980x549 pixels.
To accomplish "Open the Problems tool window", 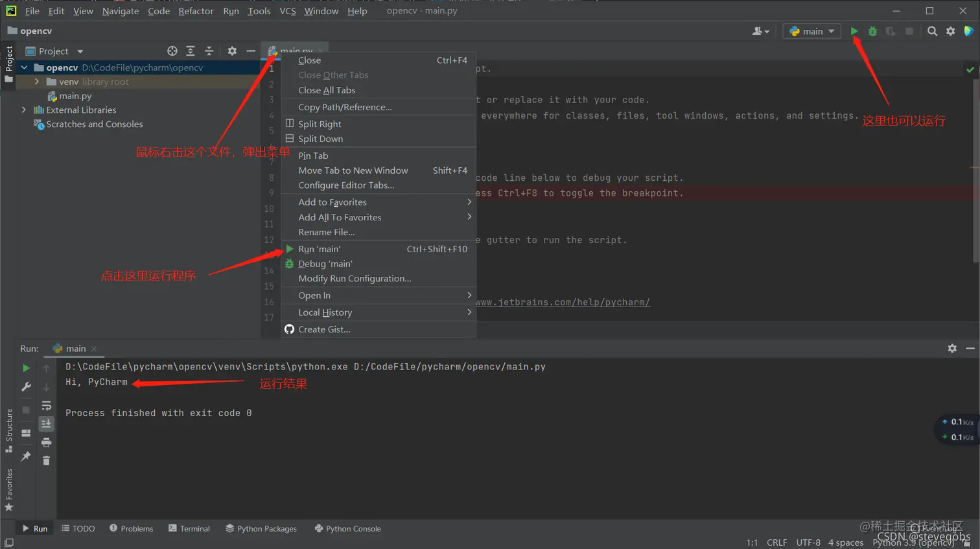I will 132,529.
